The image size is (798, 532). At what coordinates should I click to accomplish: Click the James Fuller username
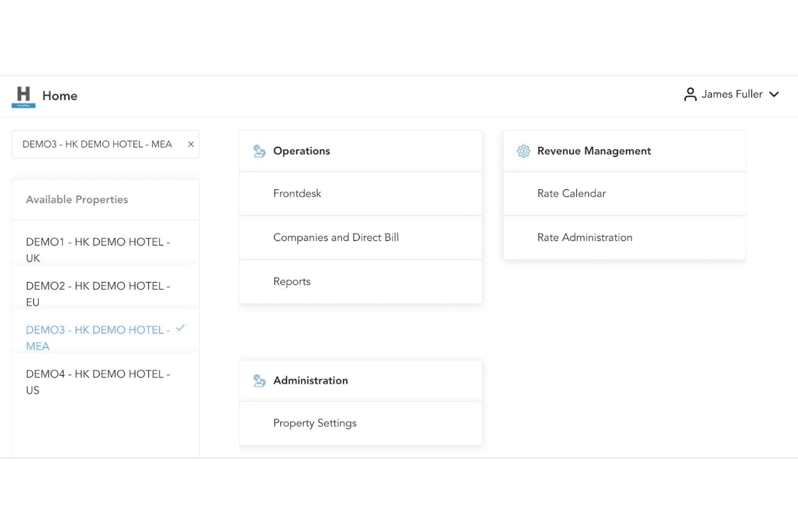(732, 94)
